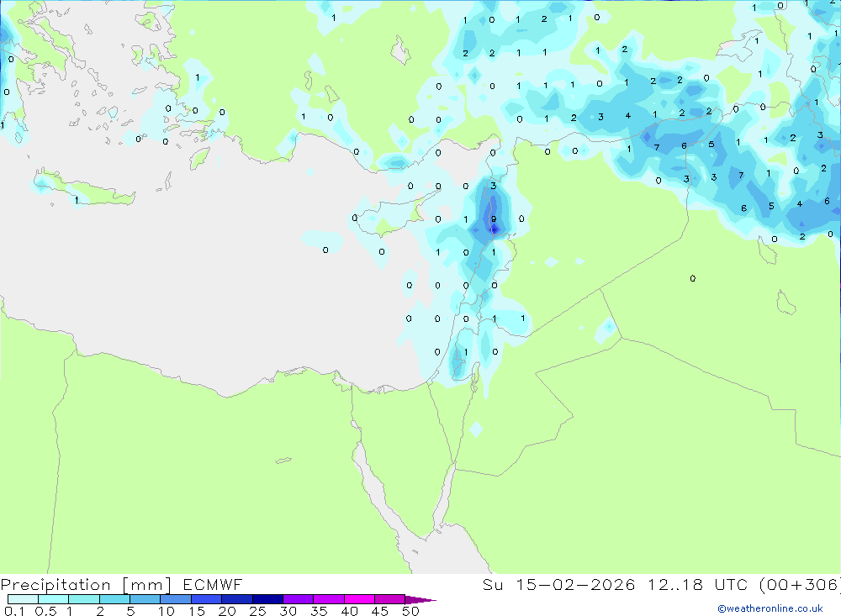This screenshot has height=616, width=841.
Task: Select legend swatch between 40 and 45
Action: 359,599
